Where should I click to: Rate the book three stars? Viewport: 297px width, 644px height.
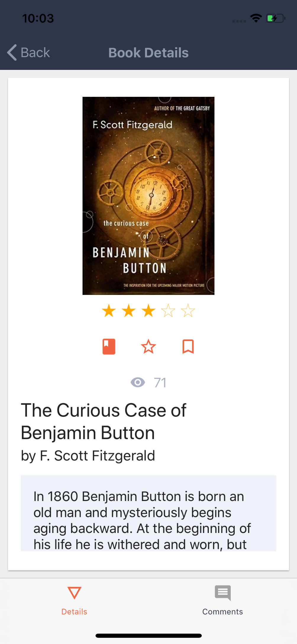pos(148,311)
